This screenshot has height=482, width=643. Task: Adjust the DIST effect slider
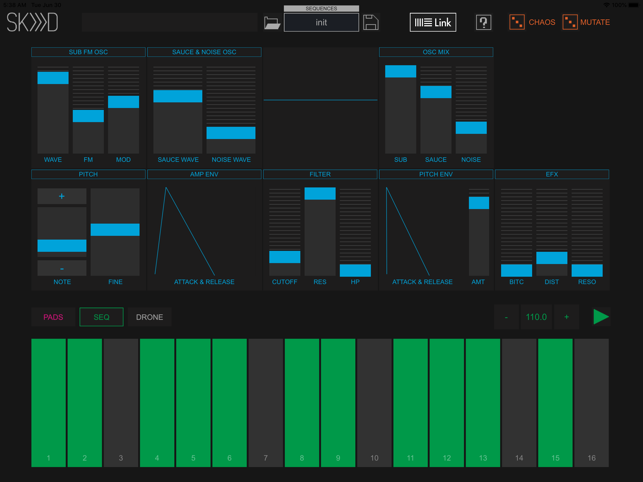[x=552, y=232]
